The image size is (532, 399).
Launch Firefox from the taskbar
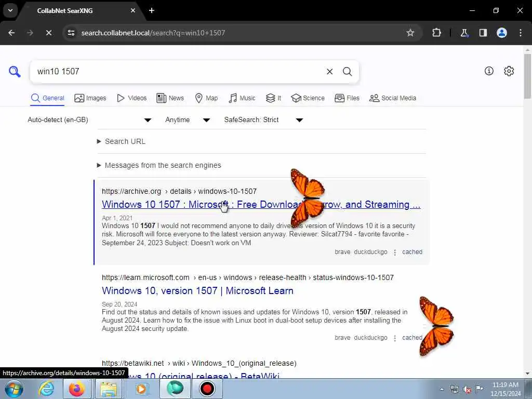(77, 389)
